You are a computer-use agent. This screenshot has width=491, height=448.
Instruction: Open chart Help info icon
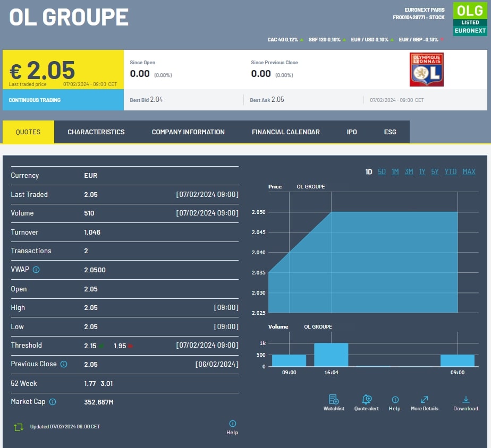pyautogui.click(x=395, y=400)
